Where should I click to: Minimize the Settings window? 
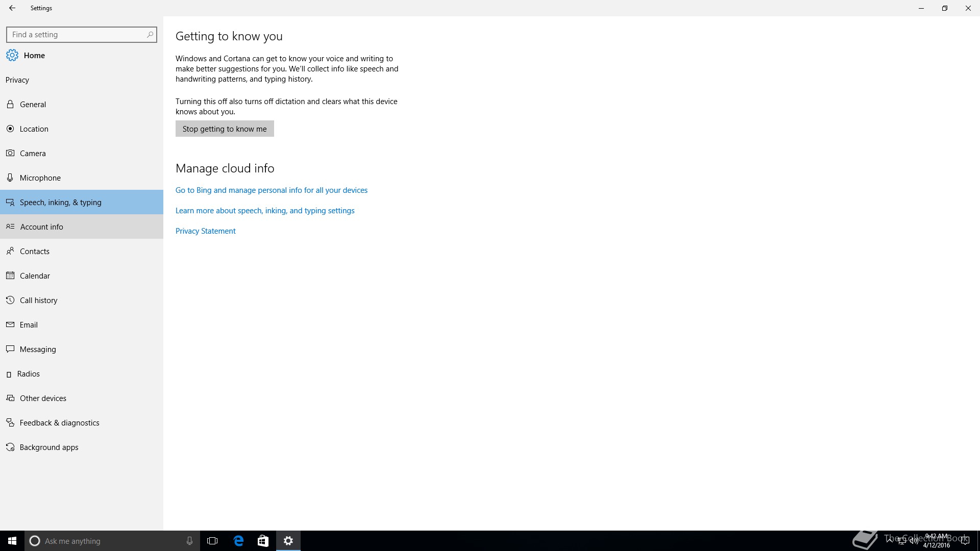(x=921, y=8)
